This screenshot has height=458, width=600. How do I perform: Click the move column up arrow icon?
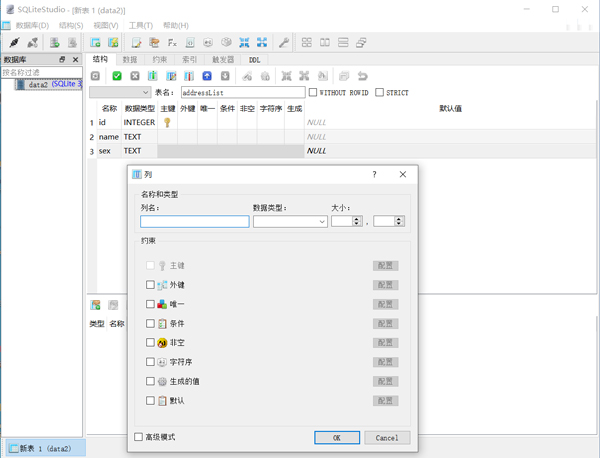coord(207,76)
